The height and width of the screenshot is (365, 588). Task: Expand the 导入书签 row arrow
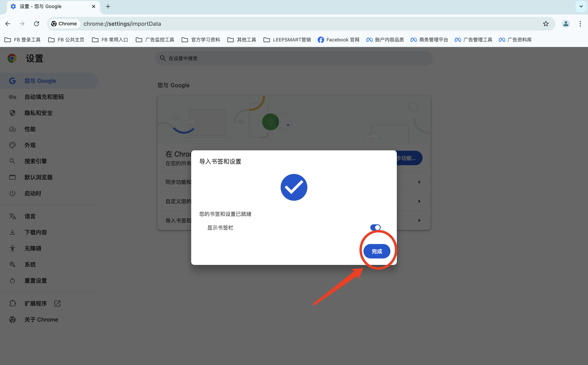(x=419, y=220)
